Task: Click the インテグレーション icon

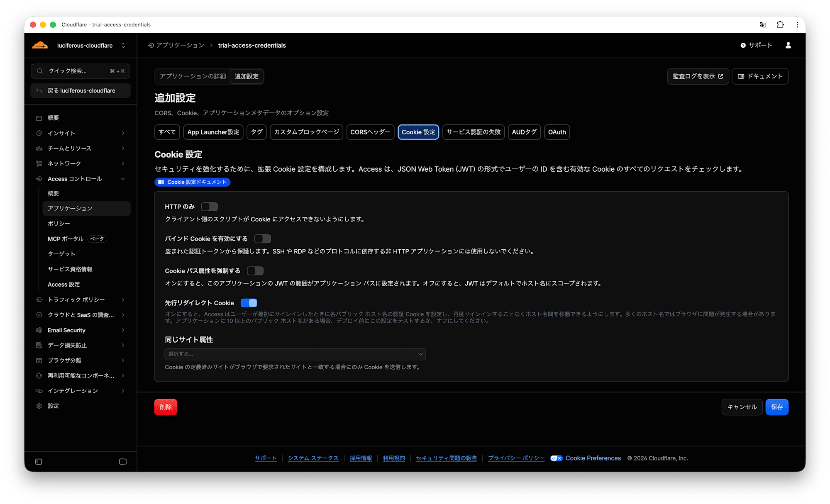Action: (x=39, y=391)
